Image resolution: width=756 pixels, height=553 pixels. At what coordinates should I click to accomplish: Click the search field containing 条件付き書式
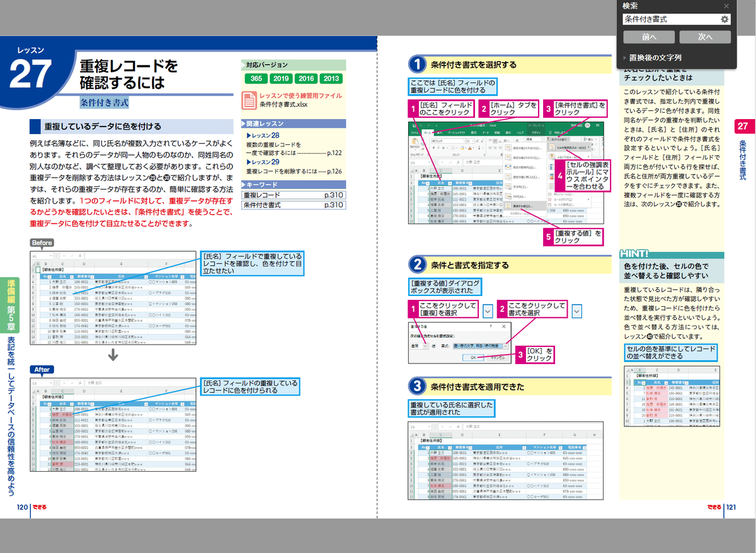pyautogui.click(x=671, y=20)
